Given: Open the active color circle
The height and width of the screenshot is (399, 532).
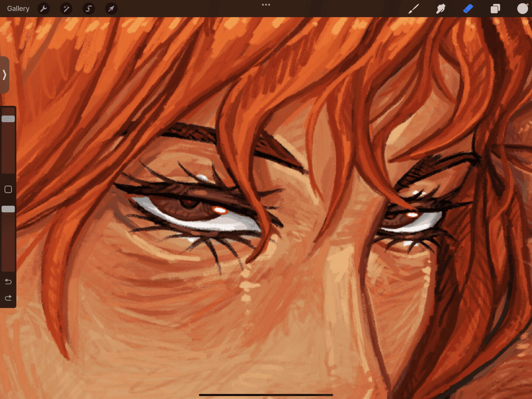Looking at the screenshot, I should click(522, 9).
